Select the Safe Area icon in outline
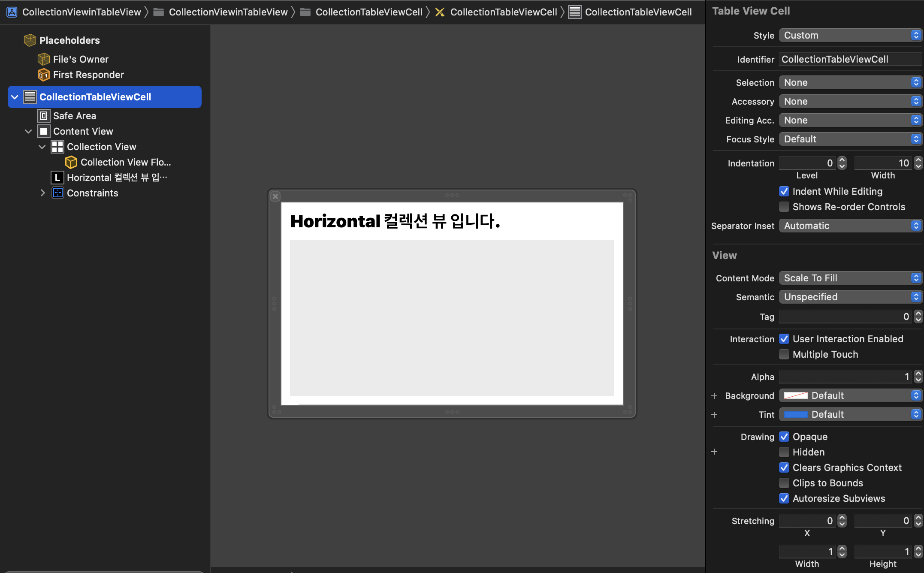The height and width of the screenshot is (573, 924). (44, 116)
